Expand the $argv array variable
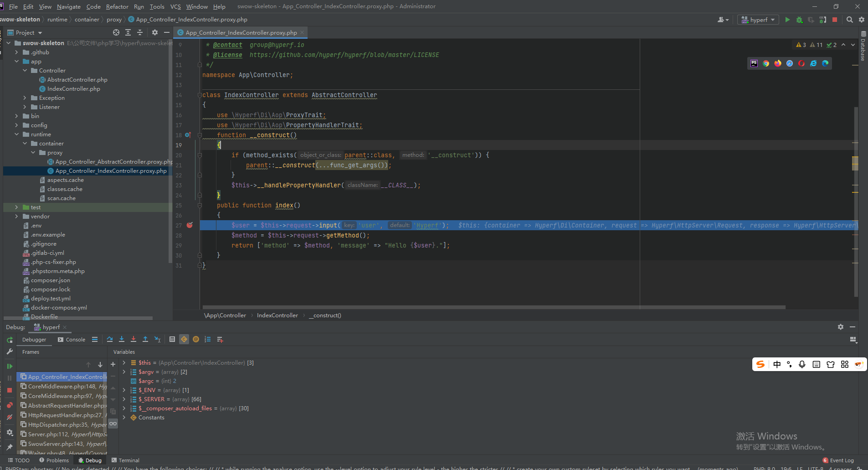The image size is (868, 470). point(124,372)
